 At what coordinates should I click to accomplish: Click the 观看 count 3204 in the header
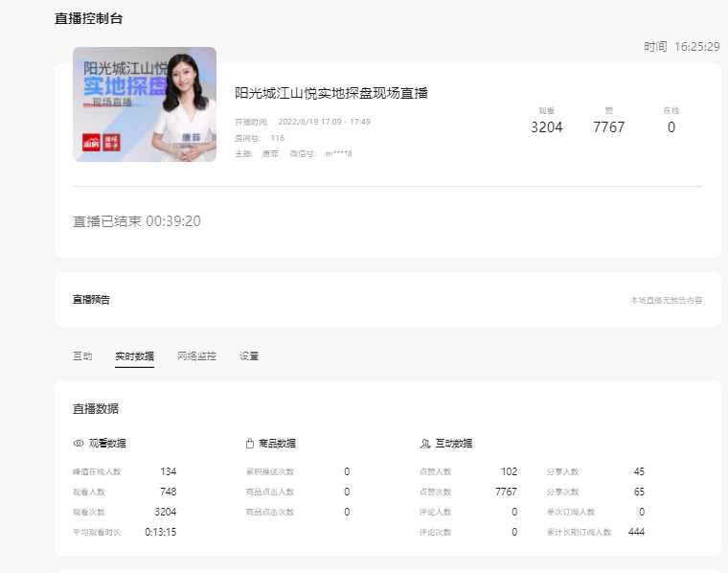(x=546, y=127)
